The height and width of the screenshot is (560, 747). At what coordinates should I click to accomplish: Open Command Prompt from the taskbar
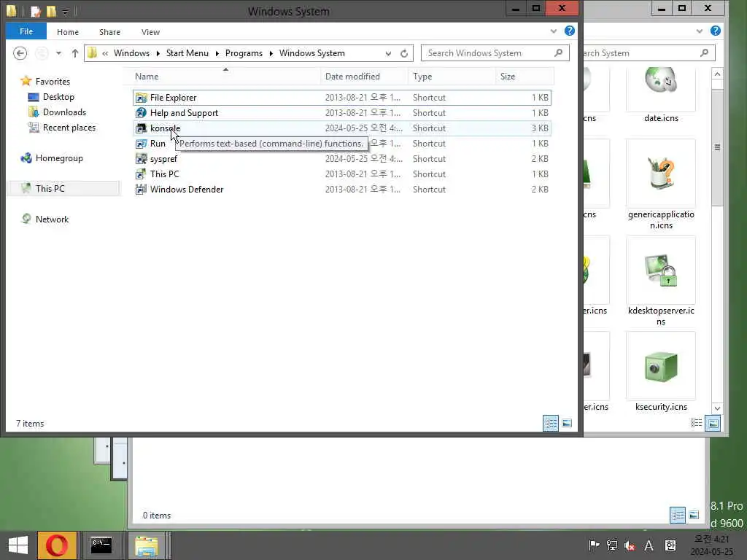coord(101,545)
